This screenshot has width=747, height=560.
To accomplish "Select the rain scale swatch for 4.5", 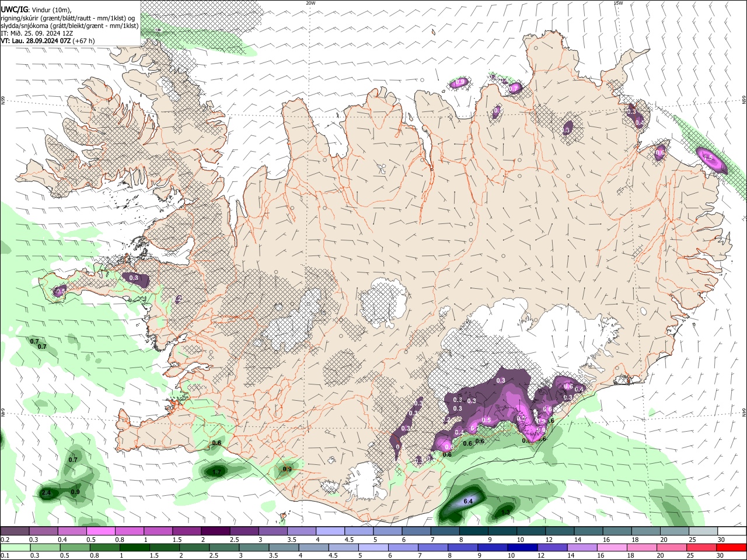I will coord(344,548).
